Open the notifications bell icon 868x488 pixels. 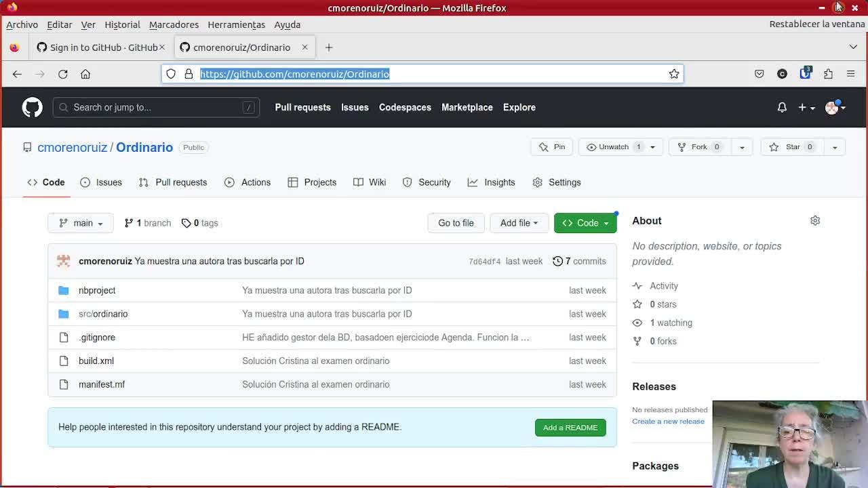click(x=782, y=107)
